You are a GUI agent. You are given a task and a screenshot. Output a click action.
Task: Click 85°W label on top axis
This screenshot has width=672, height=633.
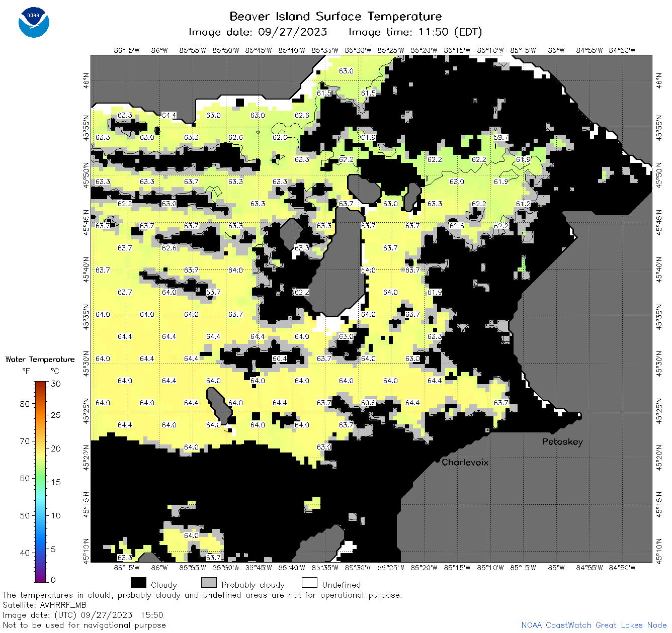click(556, 50)
